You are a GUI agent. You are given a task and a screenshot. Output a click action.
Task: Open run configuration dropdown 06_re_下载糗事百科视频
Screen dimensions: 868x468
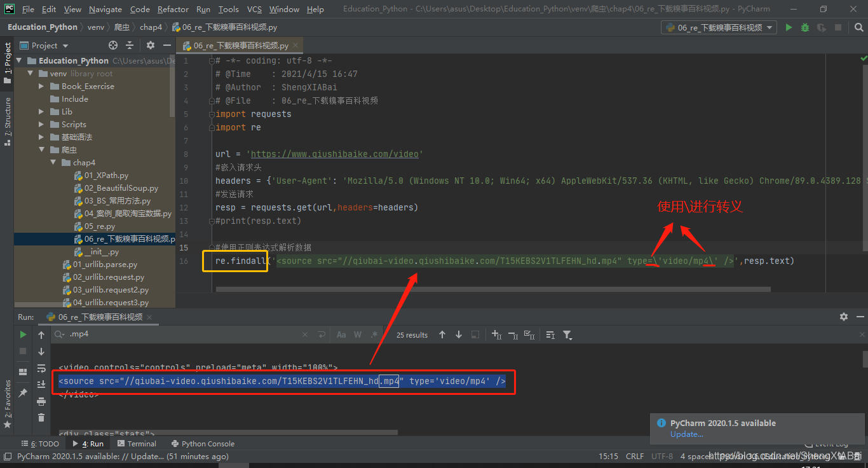pyautogui.click(x=719, y=27)
